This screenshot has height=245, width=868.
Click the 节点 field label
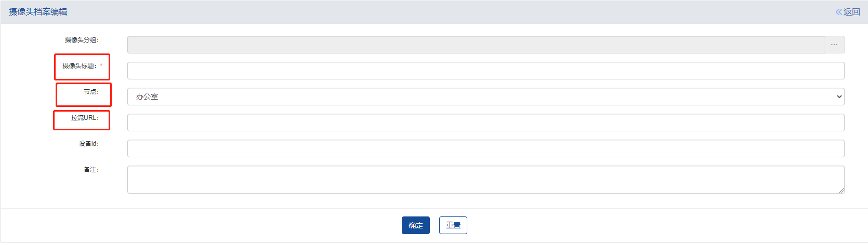click(x=91, y=92)
